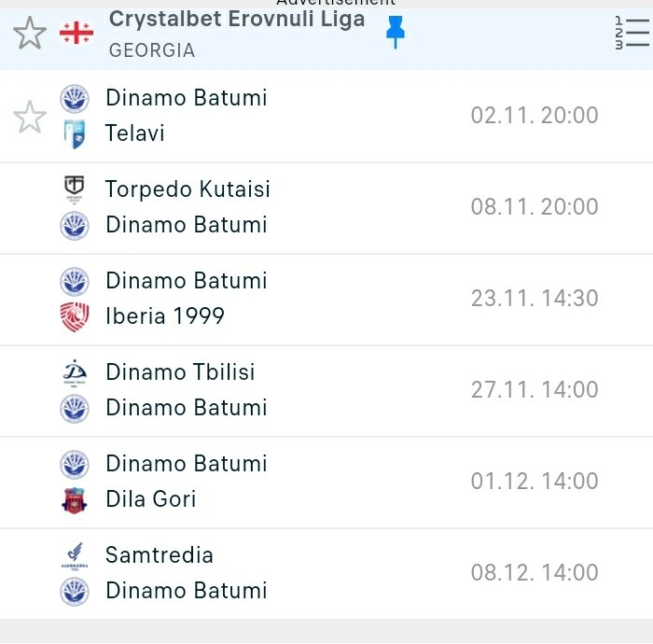The height and width of the screenshot is (644, 653).
Task: Click the Dila Gori team crest
Action: coord(75,500)
